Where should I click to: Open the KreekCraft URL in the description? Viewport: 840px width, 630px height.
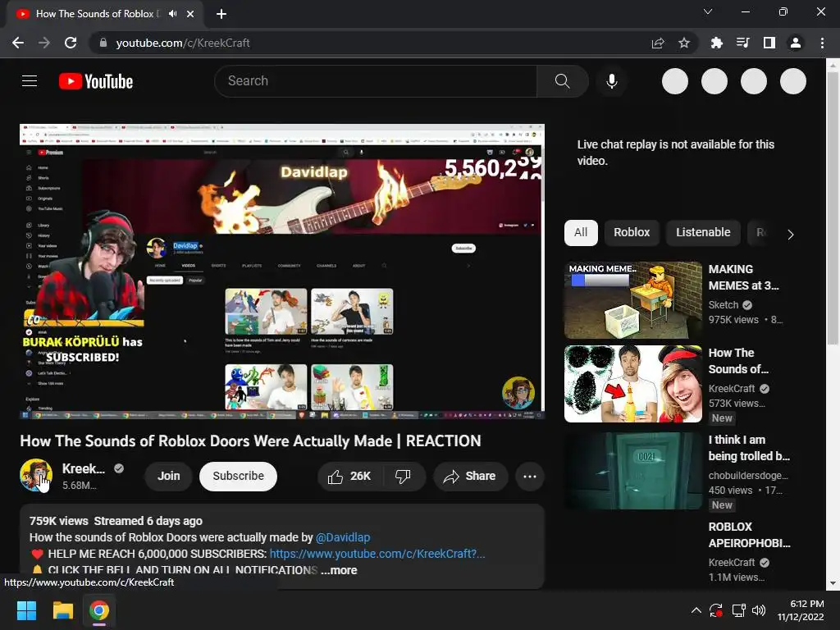click(377, 554)
